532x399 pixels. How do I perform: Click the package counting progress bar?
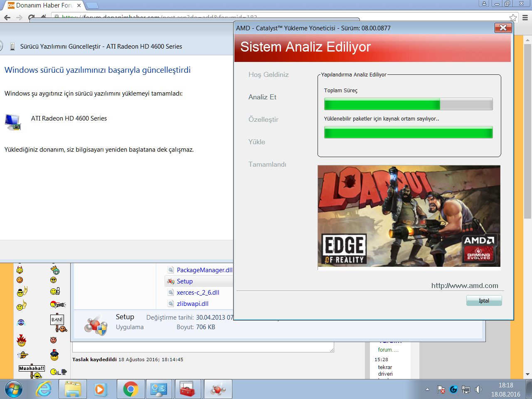click(x=408, y=132)
